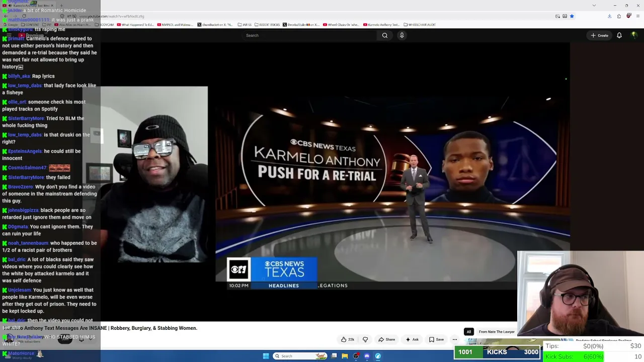This screenshot has height=362, width=644.
Task: Click chat username 'billyh_aka'
Action: click(x=19, y=76)
